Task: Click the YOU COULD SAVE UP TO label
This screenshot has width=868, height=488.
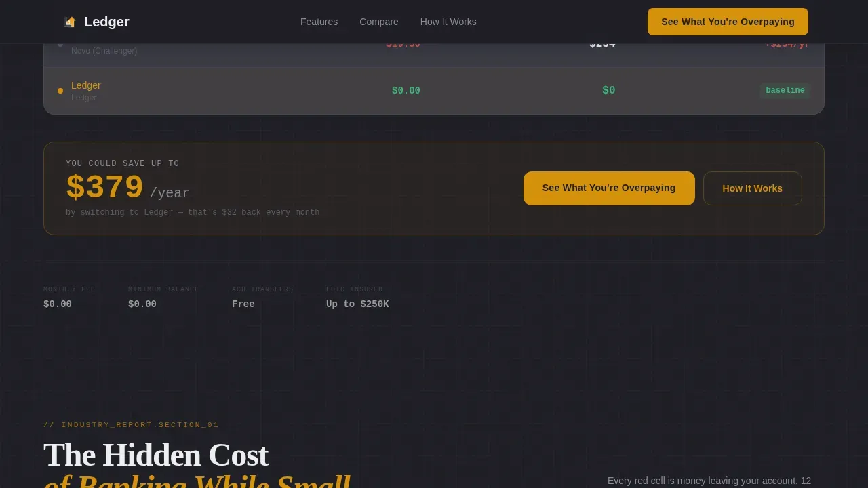Action: 123,163
